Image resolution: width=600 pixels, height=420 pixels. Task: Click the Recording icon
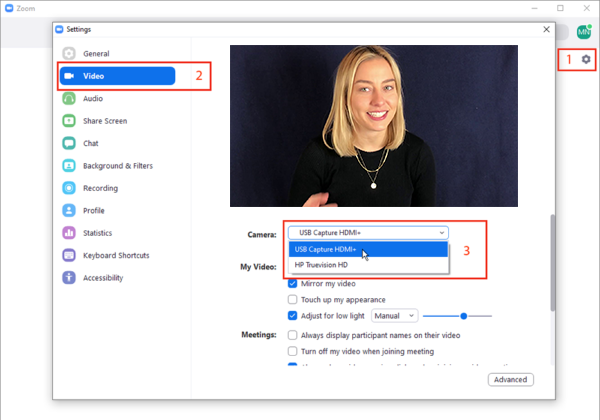coord(69,188)
